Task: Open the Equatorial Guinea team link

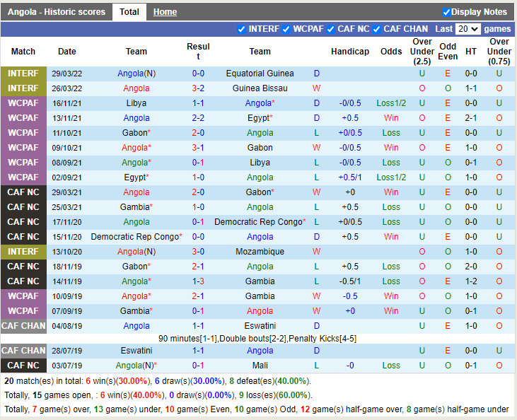Action: pyautogui.click(x=260, y=74)
